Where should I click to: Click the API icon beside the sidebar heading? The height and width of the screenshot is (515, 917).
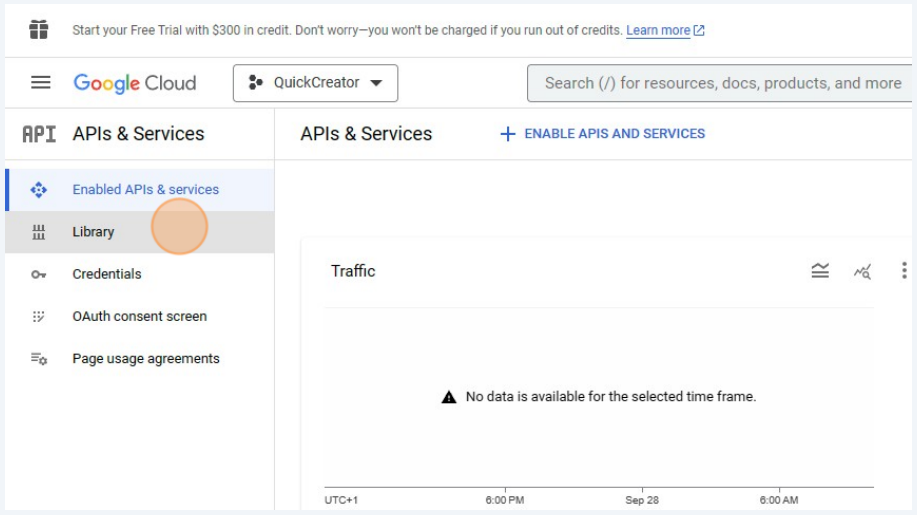39,134
